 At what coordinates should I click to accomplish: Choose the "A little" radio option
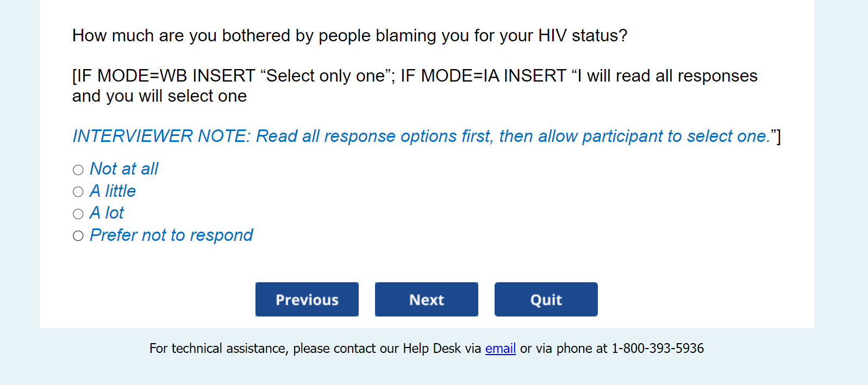coord(78,191)
